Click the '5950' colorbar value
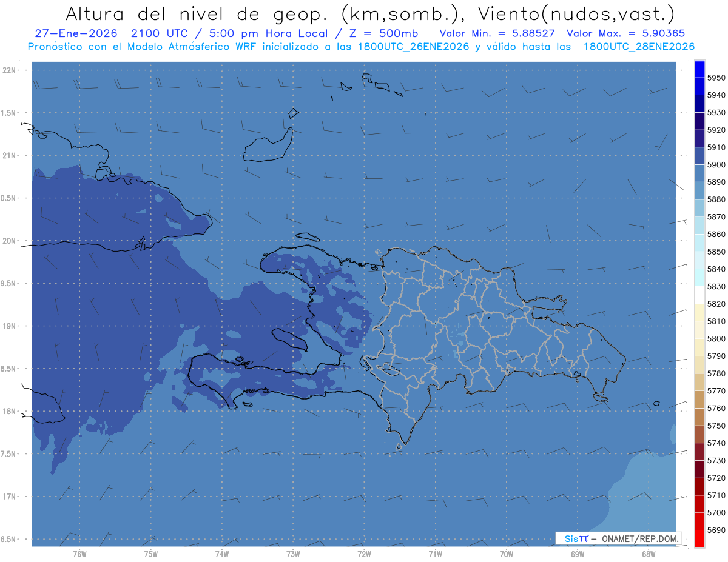728x562 pixels. tap(716, 78)
